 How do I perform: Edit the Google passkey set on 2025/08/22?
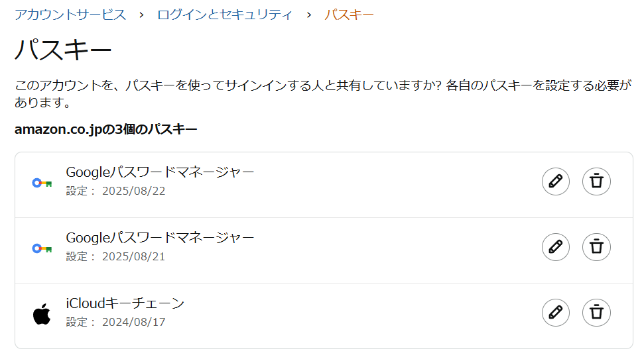(556, 181)
